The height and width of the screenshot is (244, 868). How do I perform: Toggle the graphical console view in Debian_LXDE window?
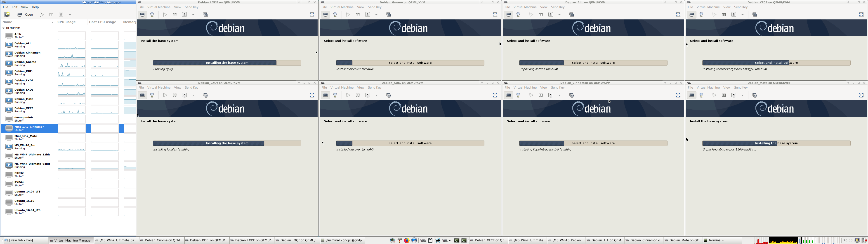click(x=143, y=14)
